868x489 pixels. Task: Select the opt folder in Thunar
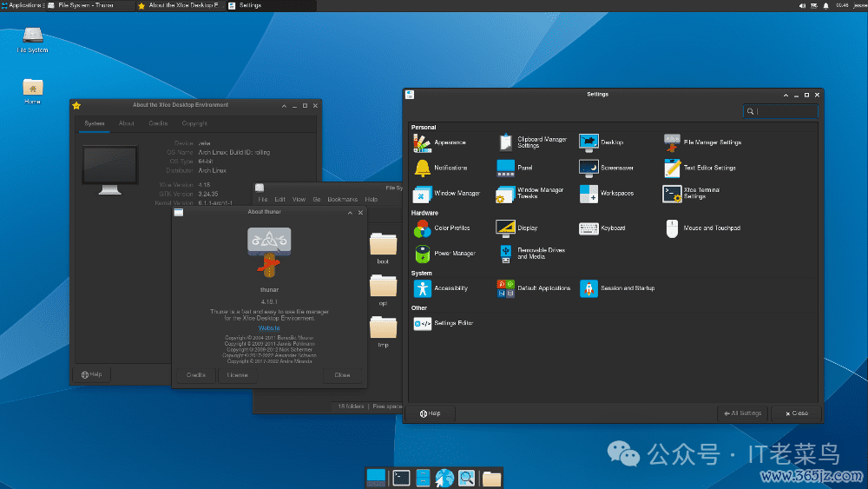383,290
